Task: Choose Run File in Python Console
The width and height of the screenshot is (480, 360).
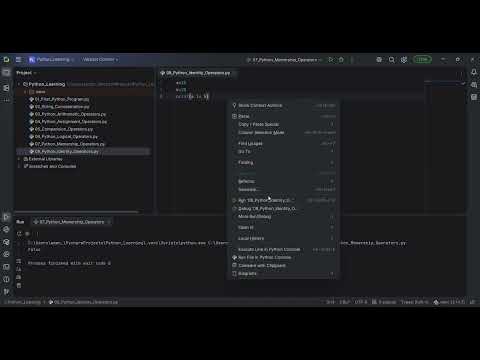Action: click(x=284, y=258)
